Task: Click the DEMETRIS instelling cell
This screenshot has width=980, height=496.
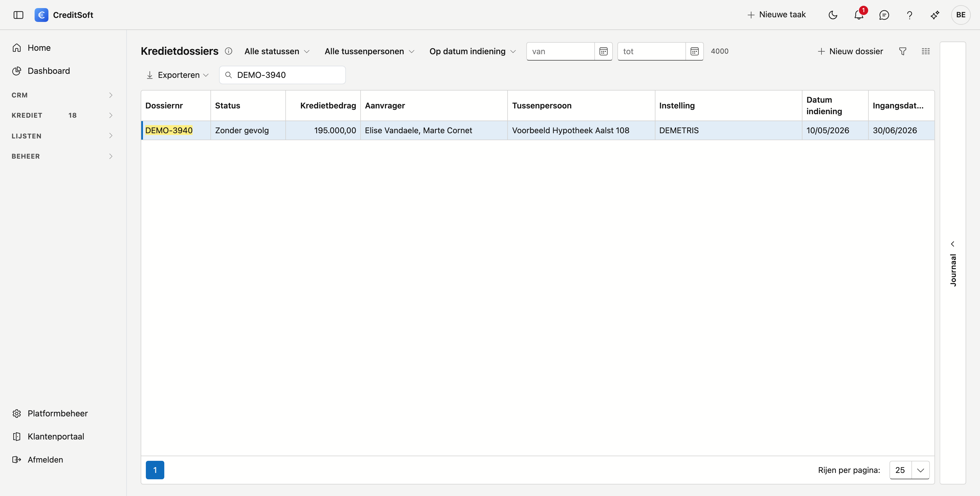Action: coord(729,130)
